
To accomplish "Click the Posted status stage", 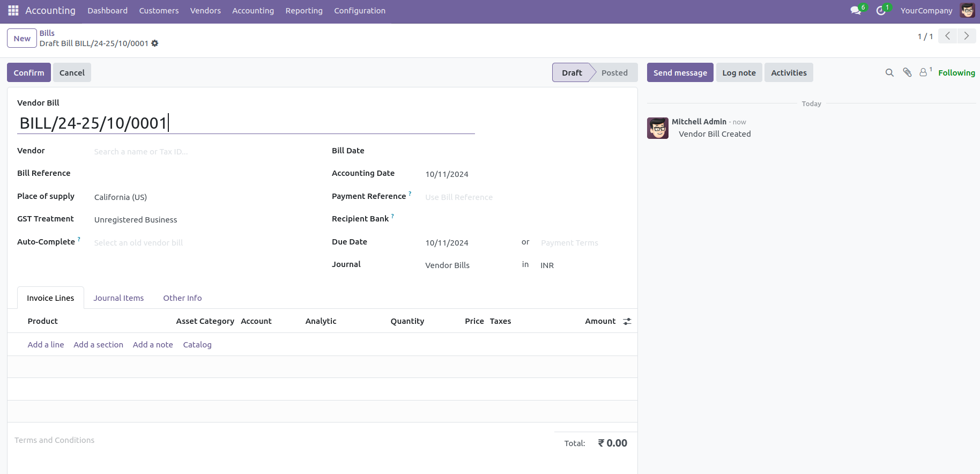I will (614, 73).
